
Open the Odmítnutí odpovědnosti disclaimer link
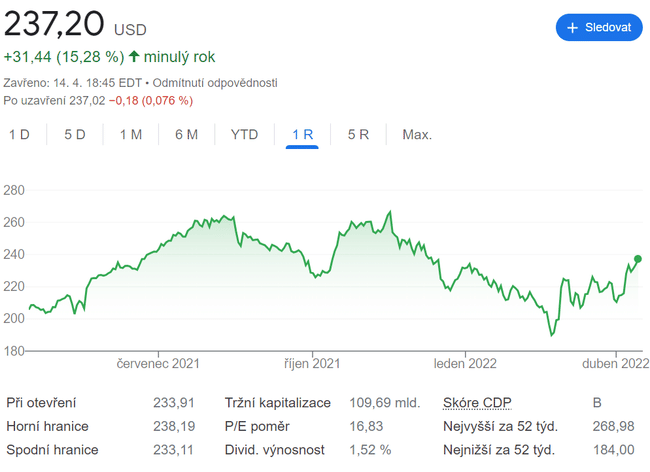point(215,82)
